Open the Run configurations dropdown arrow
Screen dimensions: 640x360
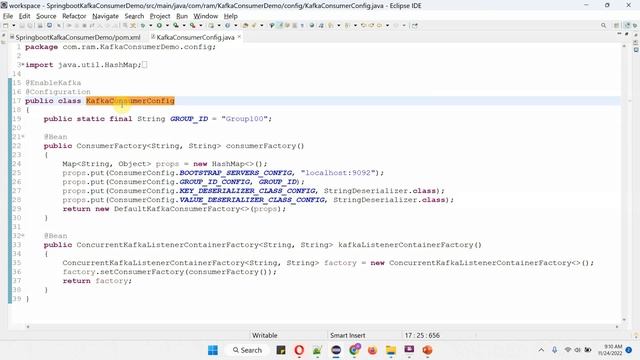167,25
